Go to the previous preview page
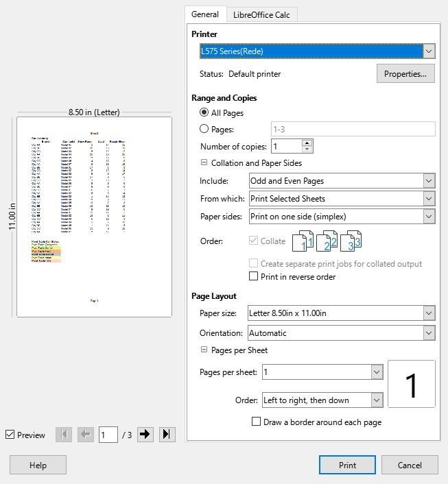448x484 pixels. [x=86, y=435]
